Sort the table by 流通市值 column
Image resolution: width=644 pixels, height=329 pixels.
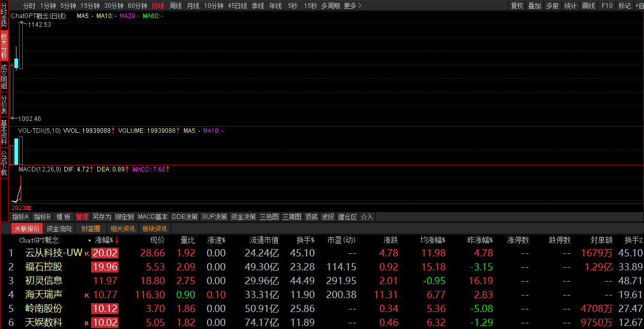pyautogui.click(x=264, y=240)
